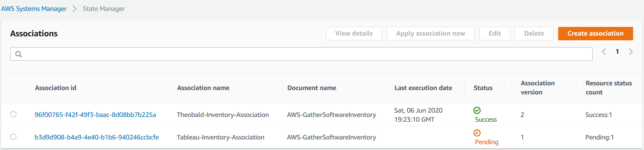Click the Last execution date header
This screenshot has height=150, width=644.
tap(423, 88)
